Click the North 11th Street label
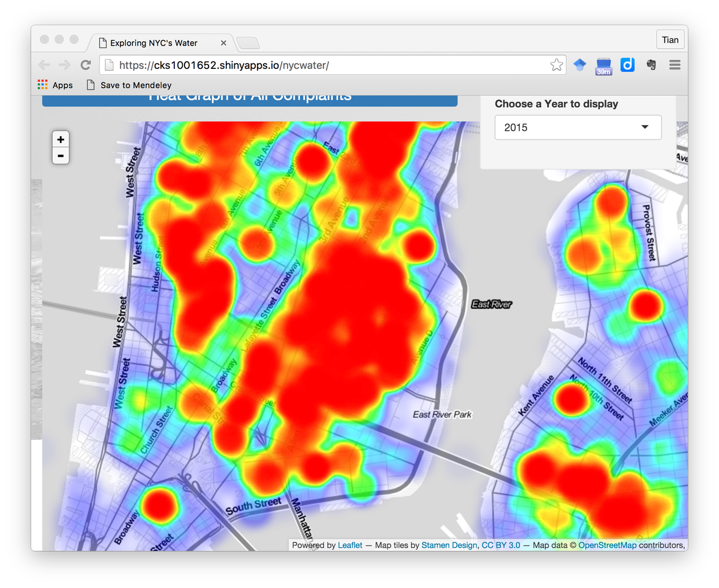 pyautogui.click(x=605, y=381)
